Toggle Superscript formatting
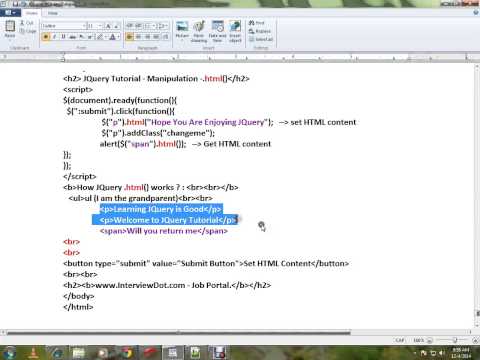The width and height of the screenshot is (480, 360). pos(90,37)
